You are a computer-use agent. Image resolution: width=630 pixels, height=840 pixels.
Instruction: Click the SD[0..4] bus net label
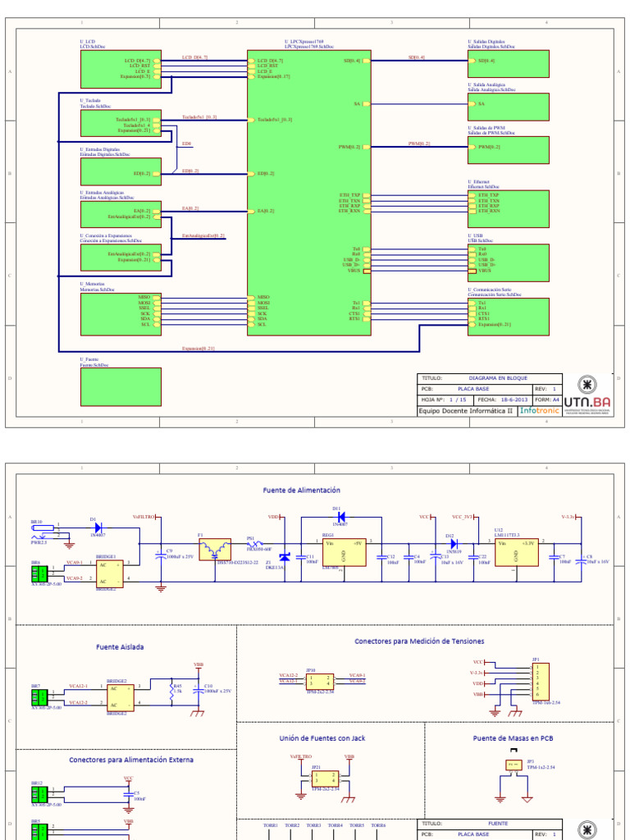pyautogui.click(x=416, y=58)
